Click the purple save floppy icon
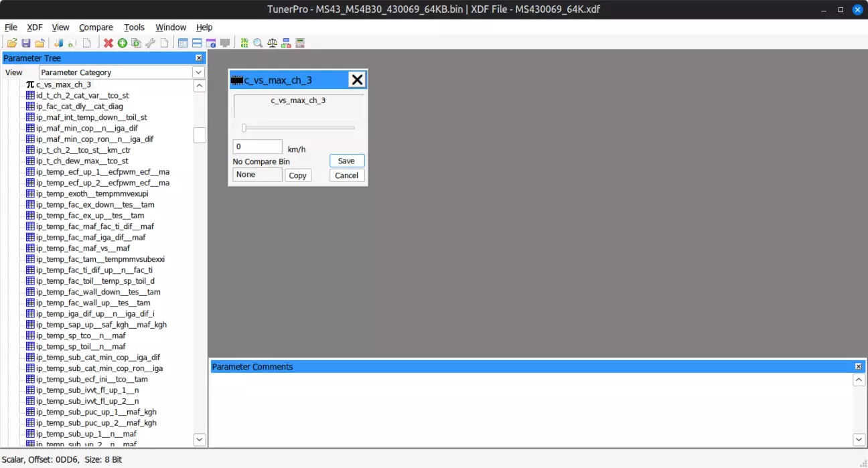This screenshot has width=868, height=468. click(25, 43)
